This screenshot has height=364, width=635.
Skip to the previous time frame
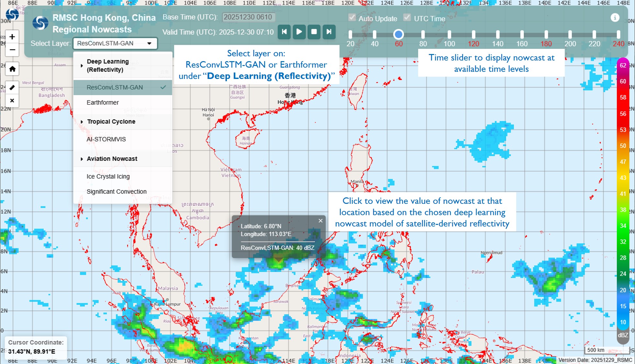(x=284, y=32)
